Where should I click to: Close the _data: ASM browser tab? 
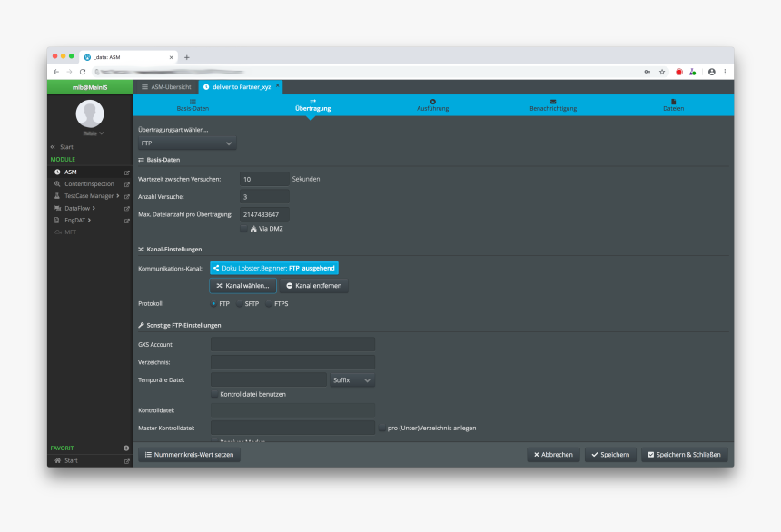(x=171, y=57)
